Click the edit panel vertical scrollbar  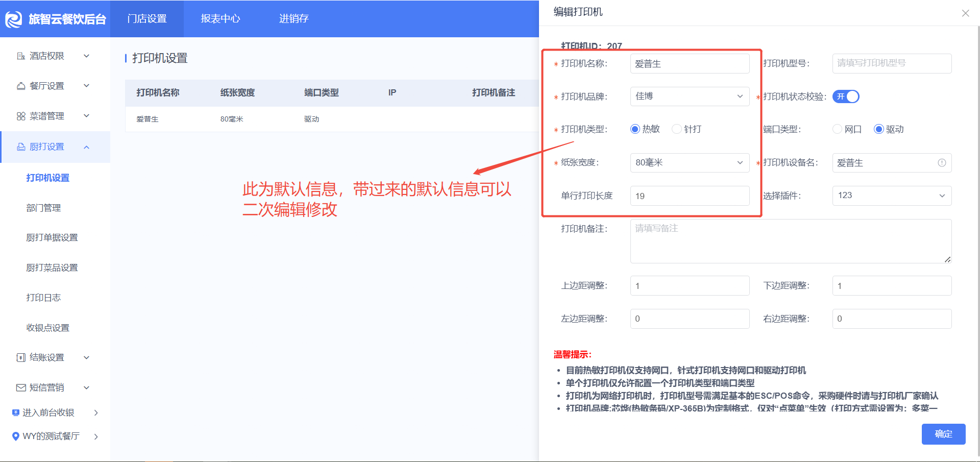click(977, 240)
